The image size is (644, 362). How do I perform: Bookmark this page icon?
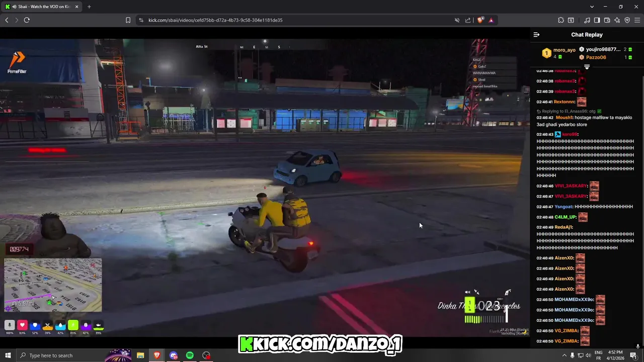[x=128, y=20]
